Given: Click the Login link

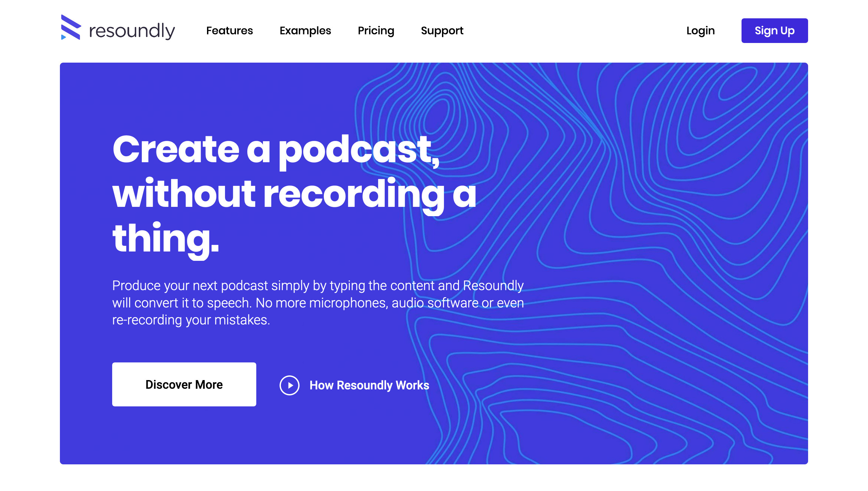Looking at the screenshot, I should pos(701,31).
